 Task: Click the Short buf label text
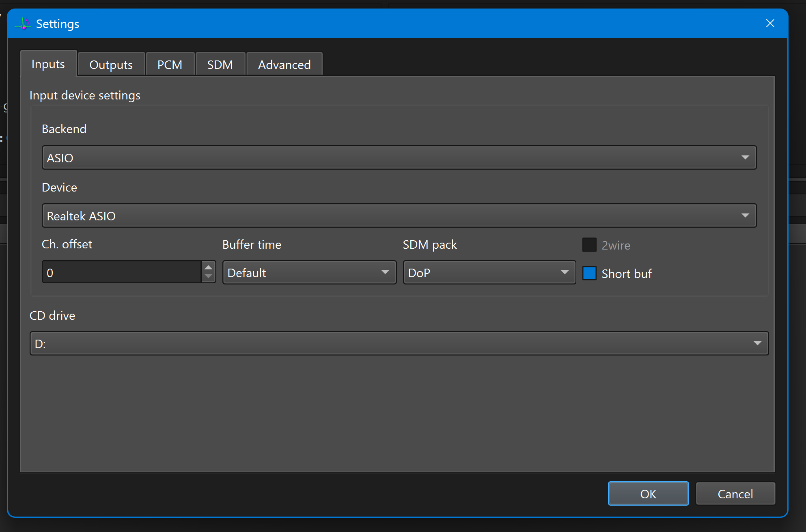tap(626, 274)
